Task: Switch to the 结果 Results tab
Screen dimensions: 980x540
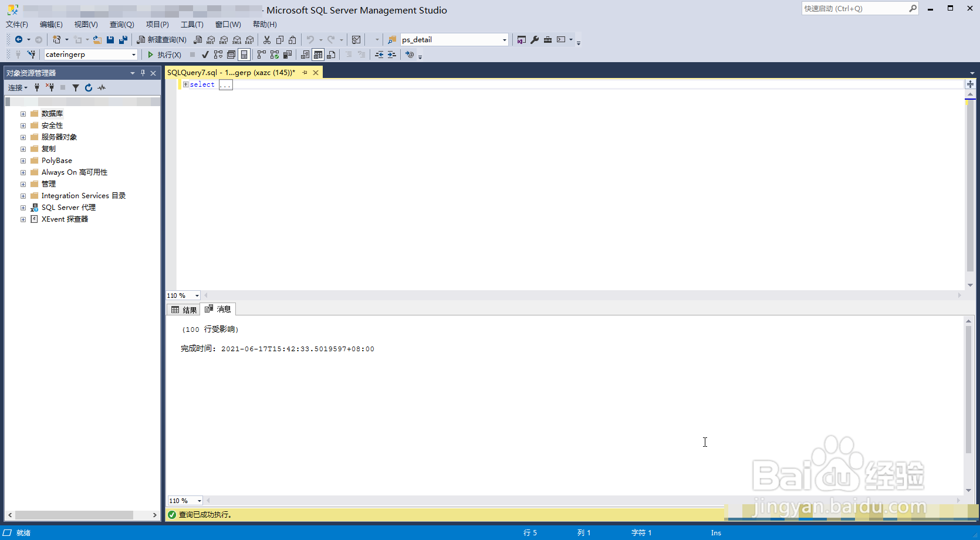Action: tap(184, 310)
